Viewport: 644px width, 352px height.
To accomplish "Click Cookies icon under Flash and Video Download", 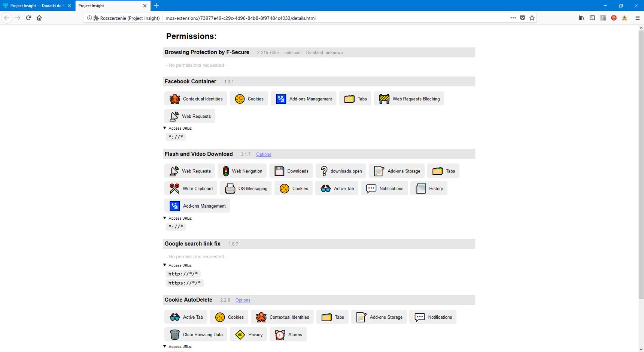I will [x=284, y=189].
